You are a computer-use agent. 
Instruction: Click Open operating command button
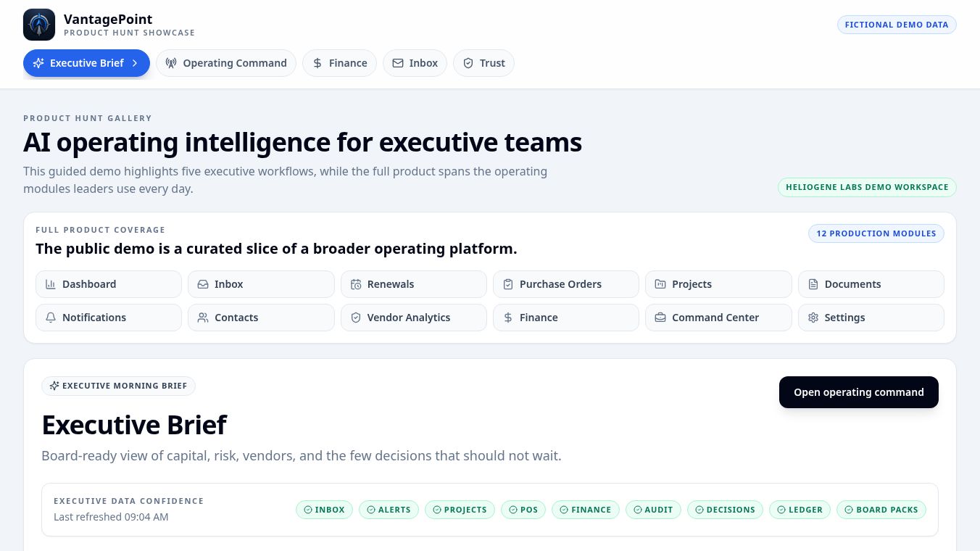coord(859,392)
